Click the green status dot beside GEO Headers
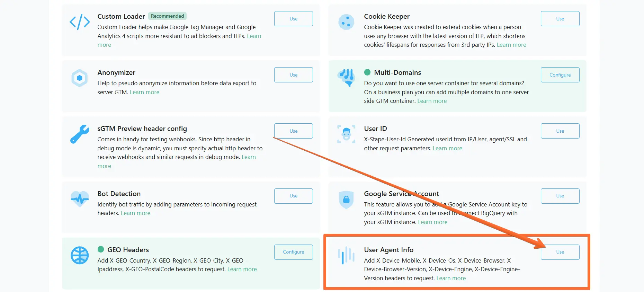The height and width of the screenshot is (292, 644). pos(101,249)
